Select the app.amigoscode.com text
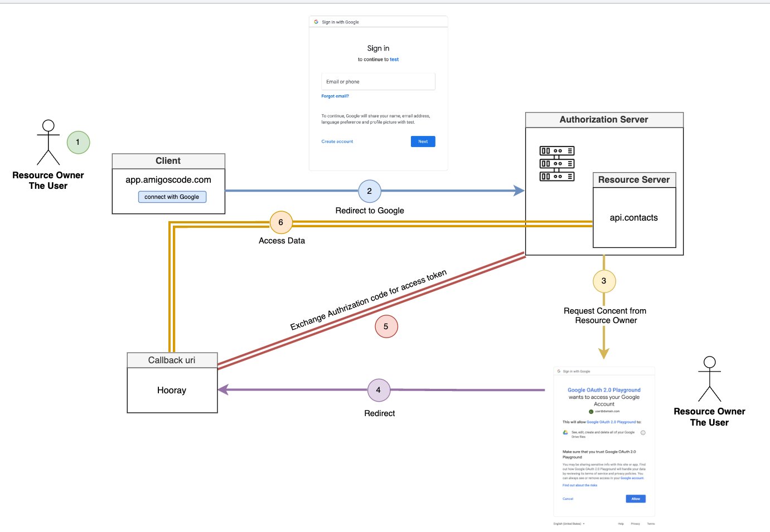 (x=168, y=180)
